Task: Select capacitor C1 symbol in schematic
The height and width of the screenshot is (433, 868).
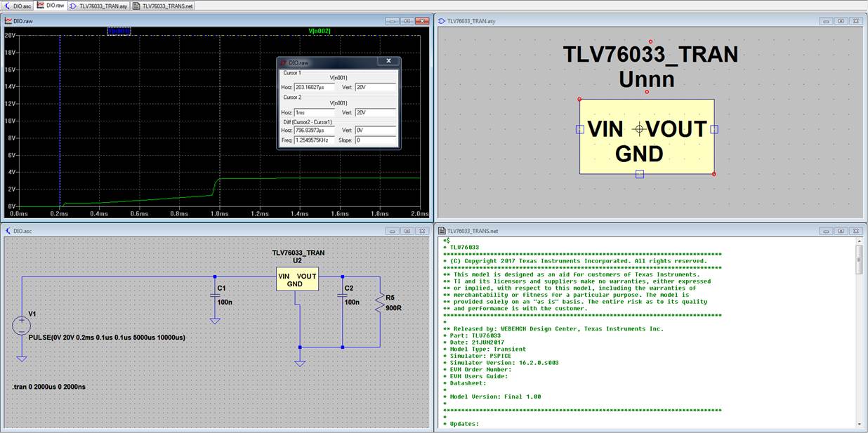Action: pos(216,297)
